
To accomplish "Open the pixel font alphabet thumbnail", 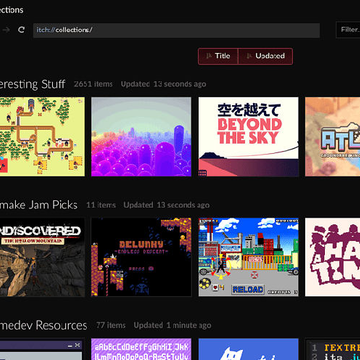I will (x=141, y=349).
